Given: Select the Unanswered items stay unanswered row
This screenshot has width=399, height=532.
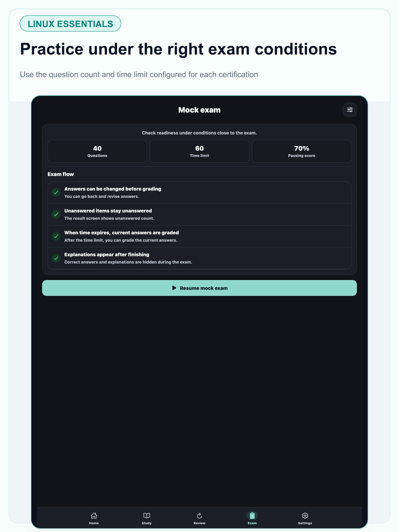Looking at the screenshot, I should (199, 214).
